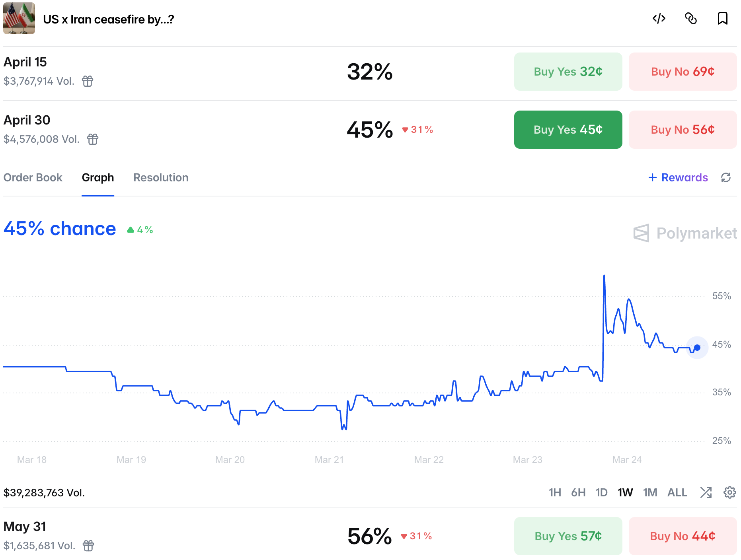Switch to the Order Book tab
This screenshot has height=560, width=741.
(33, 177)
